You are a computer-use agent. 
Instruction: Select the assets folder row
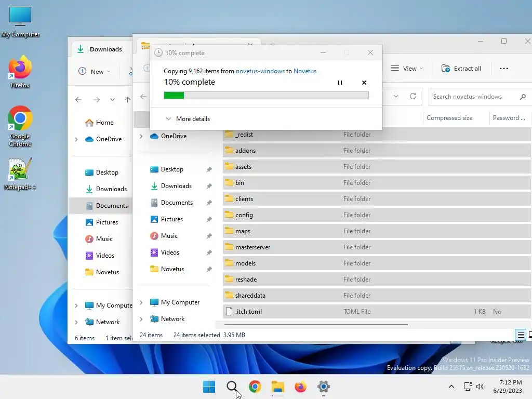tap(377, 167)
